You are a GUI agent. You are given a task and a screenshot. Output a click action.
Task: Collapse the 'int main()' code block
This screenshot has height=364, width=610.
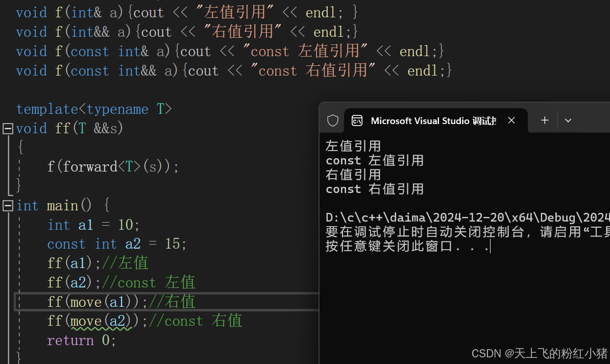(8, 206)
